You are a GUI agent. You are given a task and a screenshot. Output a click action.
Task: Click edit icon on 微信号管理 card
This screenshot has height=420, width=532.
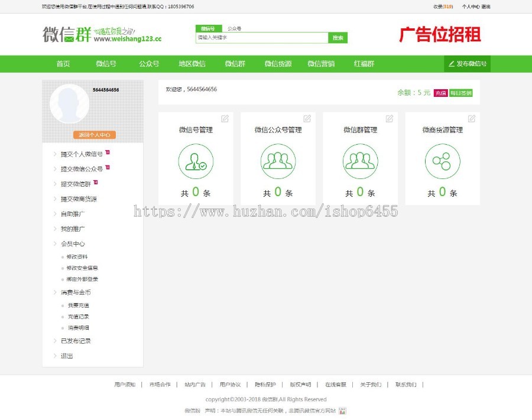pyautogui.click(x=225, y=118)
